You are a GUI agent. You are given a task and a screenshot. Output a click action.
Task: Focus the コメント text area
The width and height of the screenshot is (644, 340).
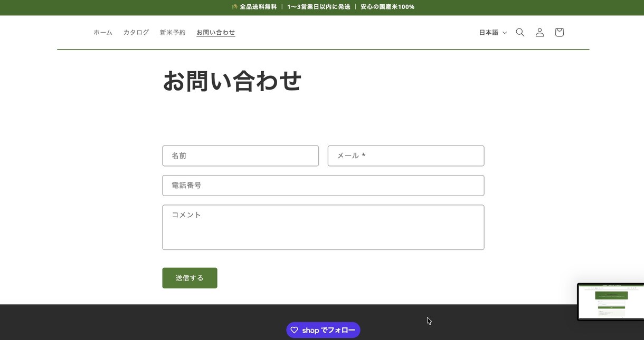[x=323, y=227]
